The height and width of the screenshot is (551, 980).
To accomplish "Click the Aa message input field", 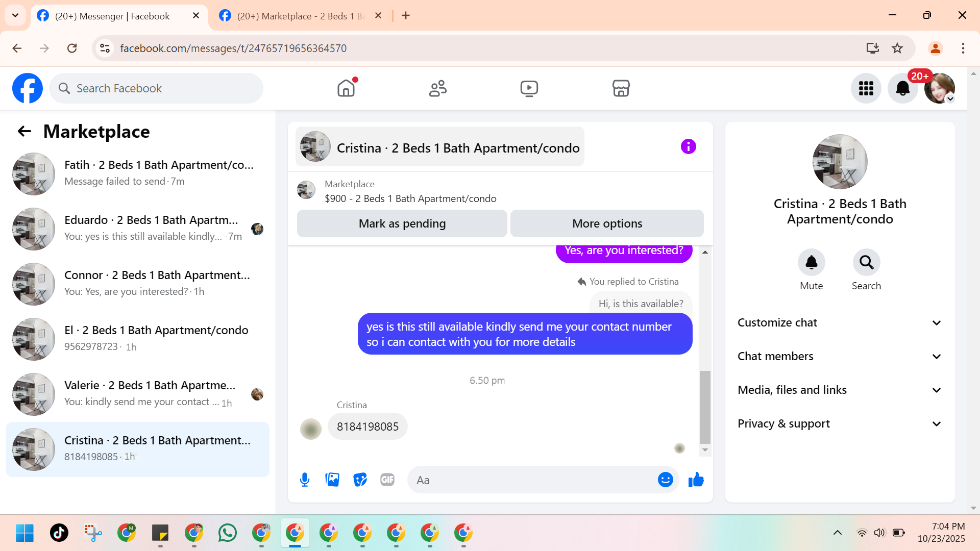I will coord(531,480).
